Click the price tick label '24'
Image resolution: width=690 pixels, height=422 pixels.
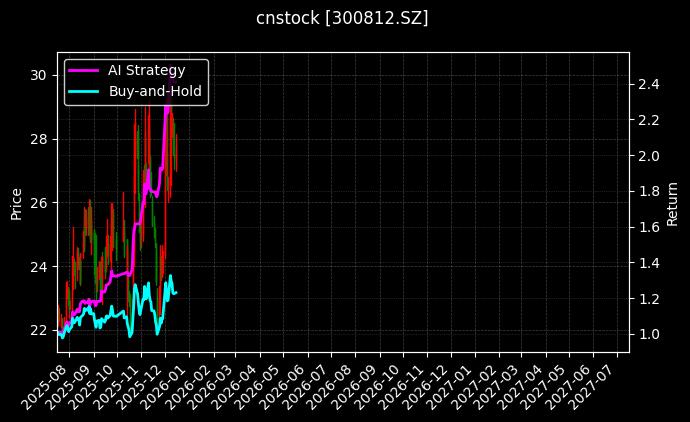38,267
